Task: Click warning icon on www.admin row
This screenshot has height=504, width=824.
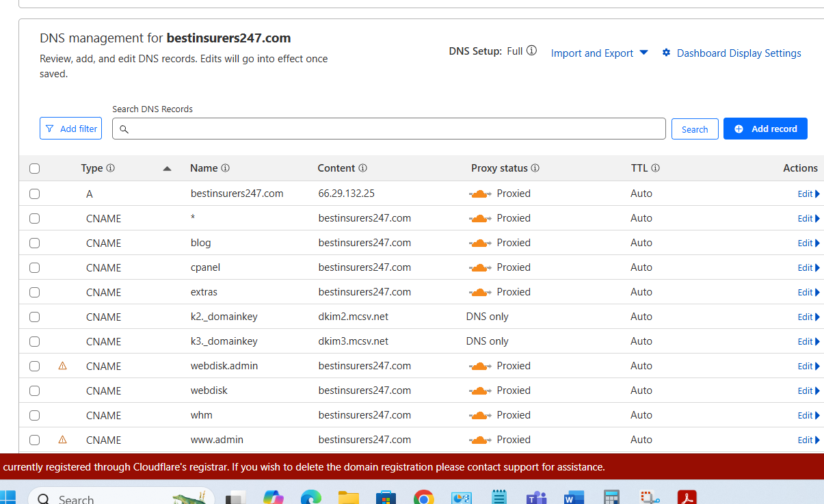Action: [x=63, y=440]
